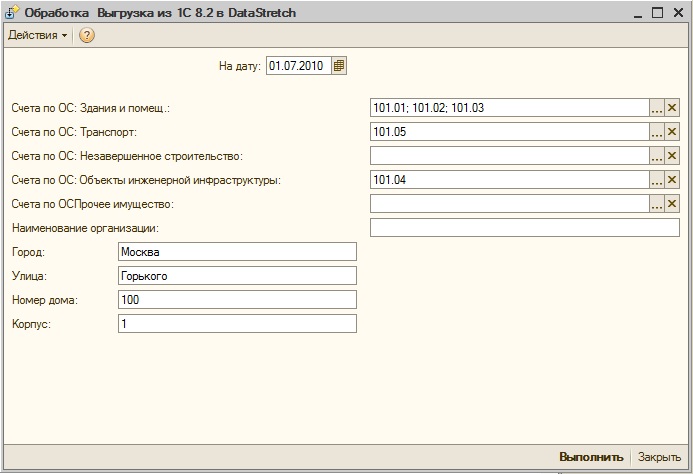Click the Город field with Москва
Image resolution: width=693 pixels, height=474 pixels.
237,252
